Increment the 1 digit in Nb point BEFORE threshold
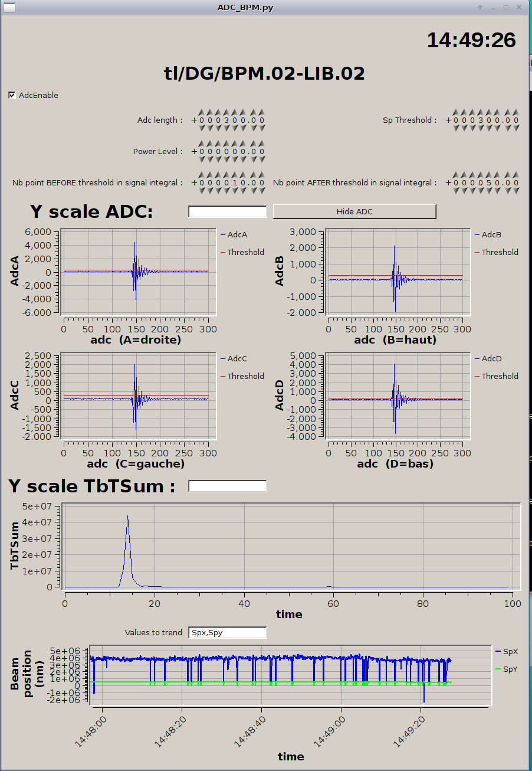Viewport: 532px width, 771px height. [x=235, y=174]
